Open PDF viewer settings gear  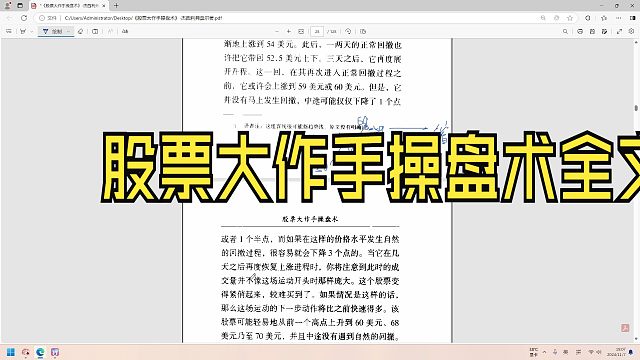point(631,31)
